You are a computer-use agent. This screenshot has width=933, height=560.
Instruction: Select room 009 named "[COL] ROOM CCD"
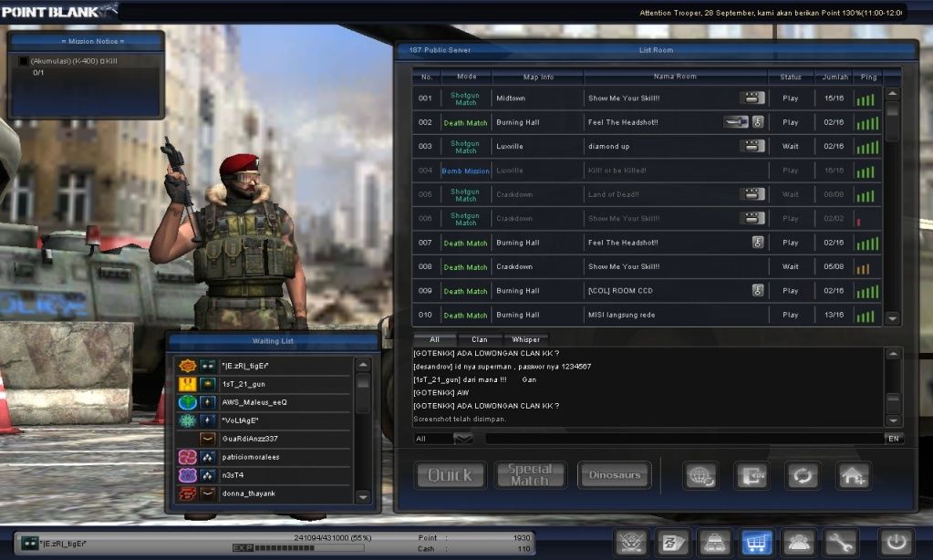(620, 291)
